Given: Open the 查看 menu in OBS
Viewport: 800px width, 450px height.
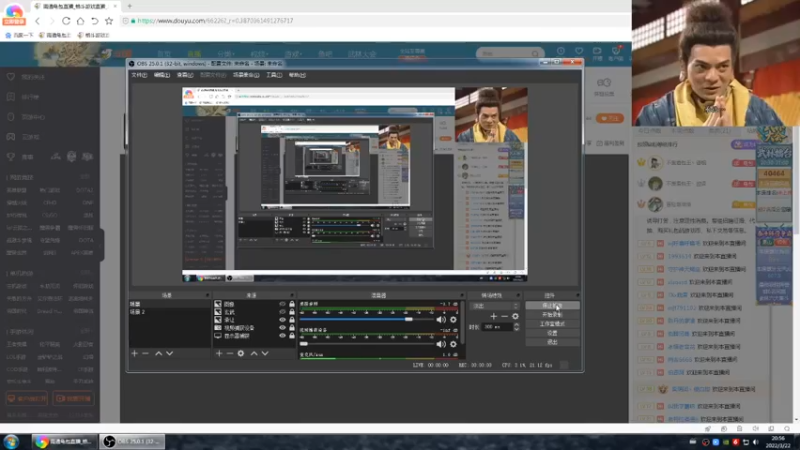Looking at the screenshot, I should coord(185,75).
